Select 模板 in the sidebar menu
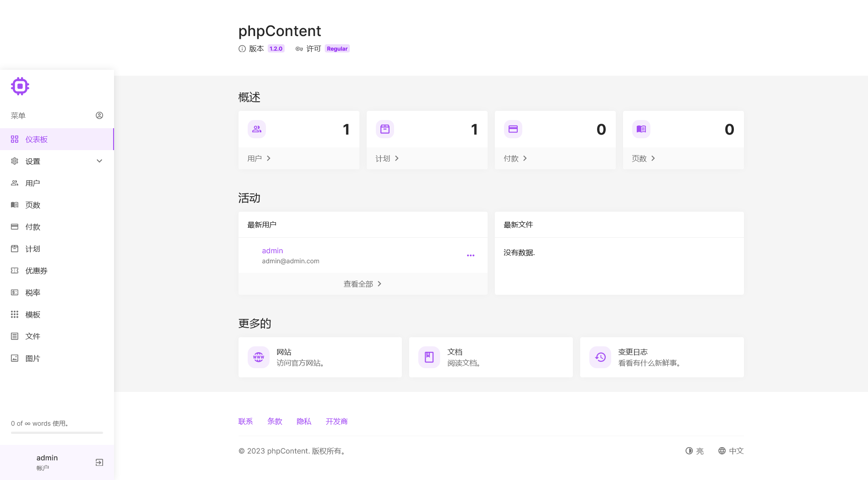This screenshot has height=480, width=868. point(57,314)
